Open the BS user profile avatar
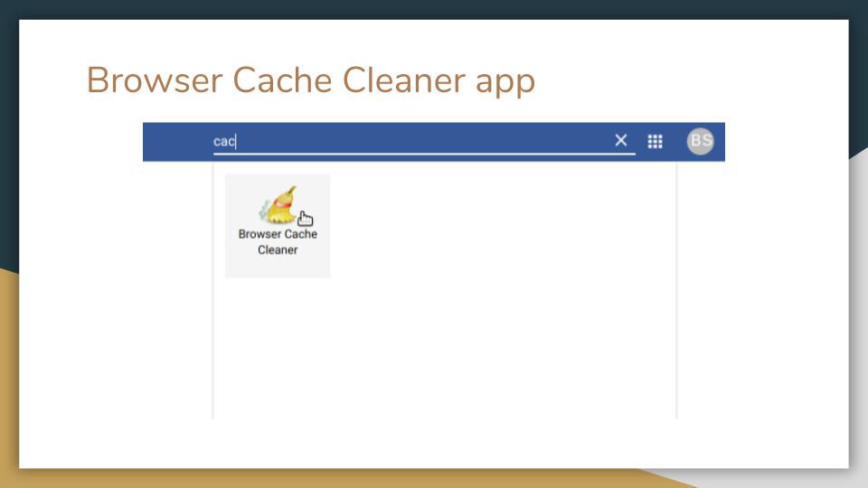Viewport: 868px width, 488px height. 700,141
